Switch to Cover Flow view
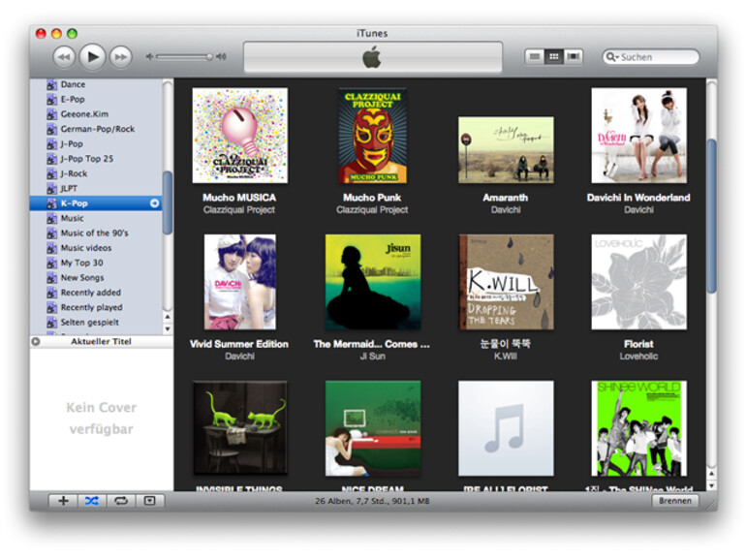The height and width of the screenshot is (560, 746). 574,56
